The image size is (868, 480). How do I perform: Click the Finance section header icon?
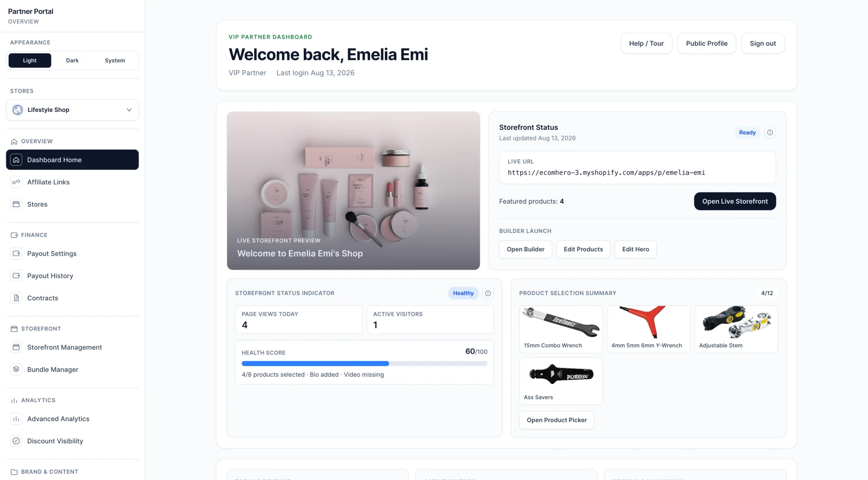point(14,235)
